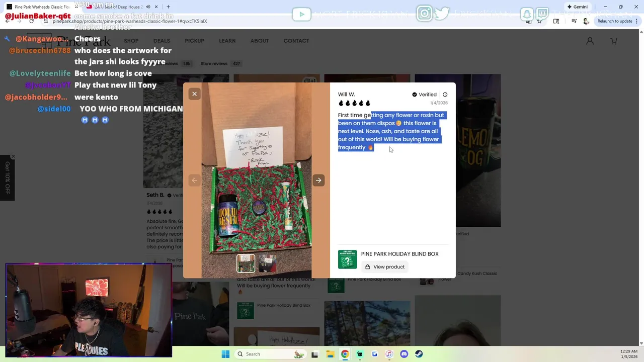Screen dimensions: 644x362
Task: Open the Chrome profile avatar
Action: pos(586,21)
